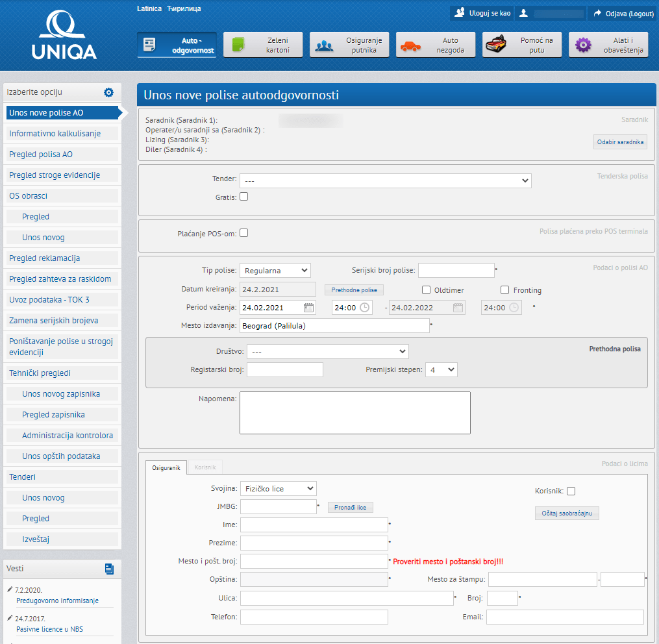
Task: Click the UNIQA logo
Action: click(x=64, y=35)
